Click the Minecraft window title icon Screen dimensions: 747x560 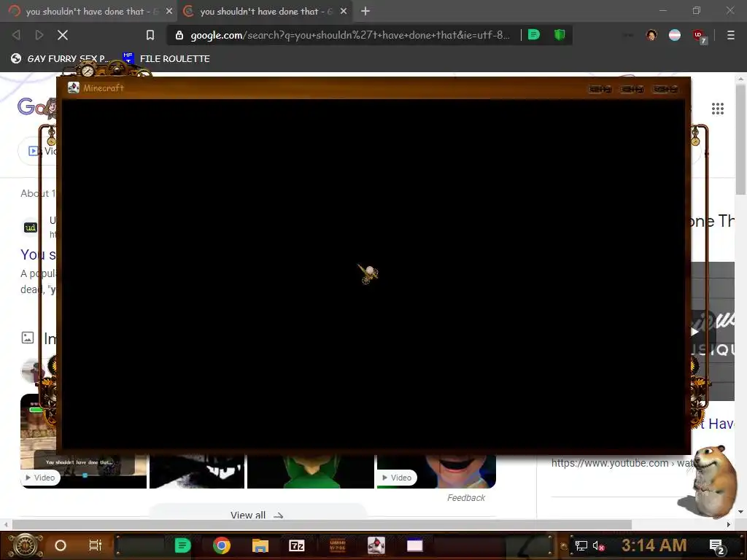pyautogui.click(x=74, y=87)
